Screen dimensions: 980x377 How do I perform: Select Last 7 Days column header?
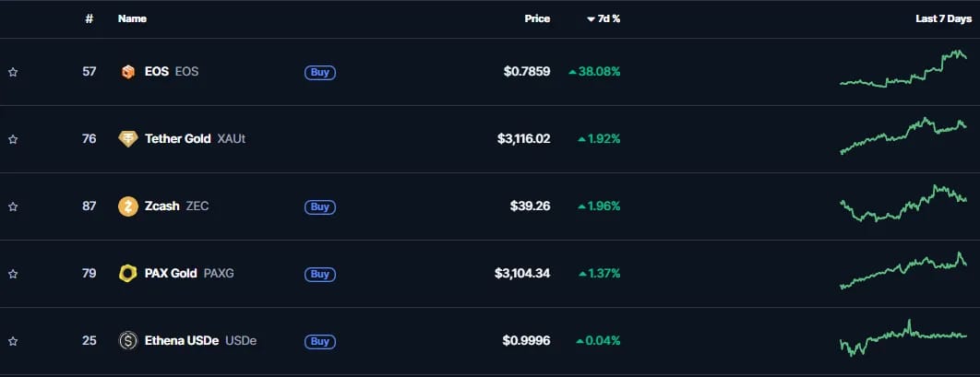pos(944,18)
